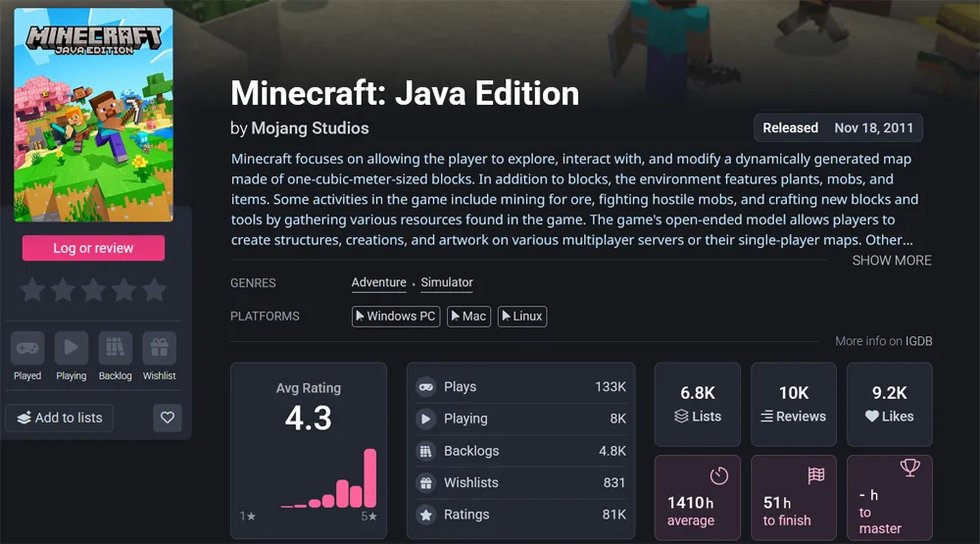Viewport: 980px width, 544px height.
Task: Click the Playing 8K row
Action: click(x=521, y=419)
